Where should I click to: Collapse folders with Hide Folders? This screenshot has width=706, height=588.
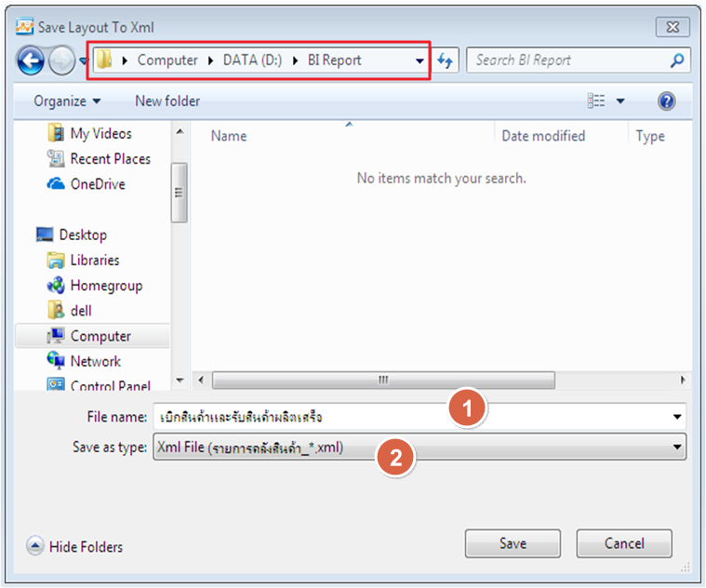pos(75,547)
